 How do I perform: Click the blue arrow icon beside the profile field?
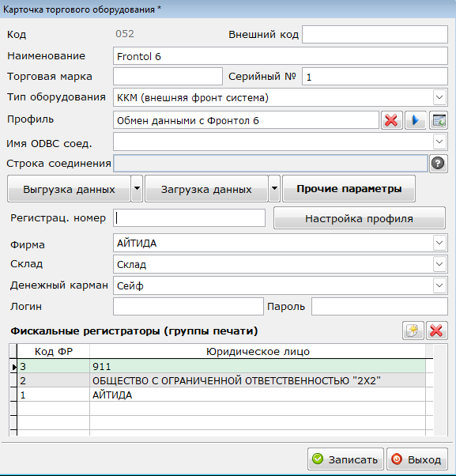[x=416, y=120]
